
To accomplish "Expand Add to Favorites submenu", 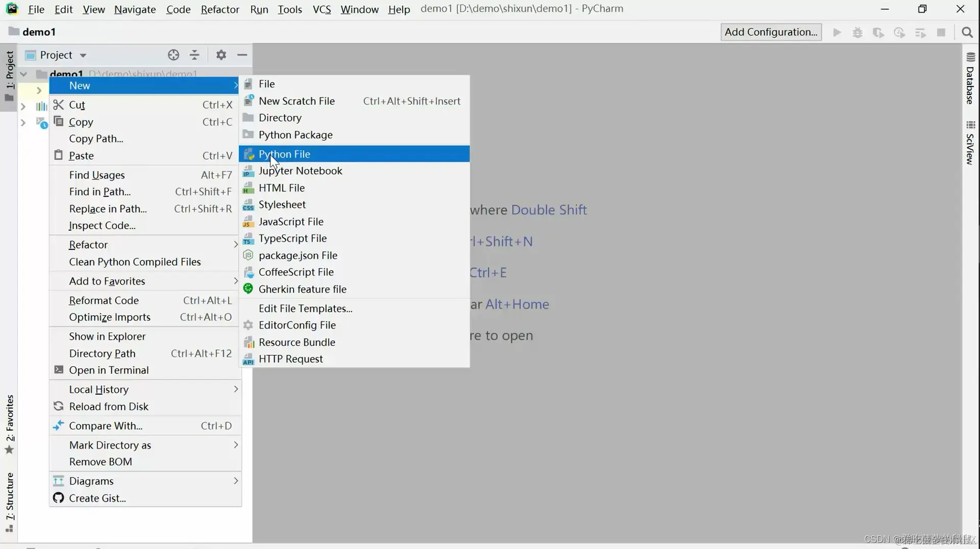I will [x=145, y=281].
